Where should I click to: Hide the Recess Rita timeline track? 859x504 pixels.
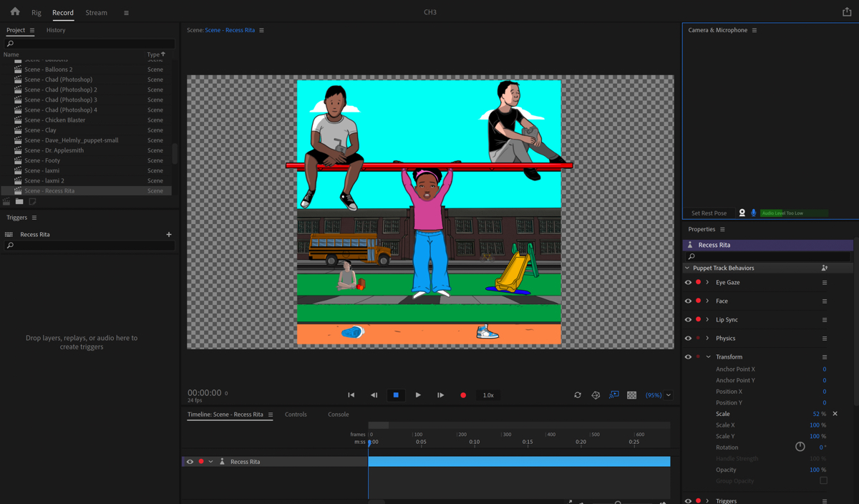point(190,462)
